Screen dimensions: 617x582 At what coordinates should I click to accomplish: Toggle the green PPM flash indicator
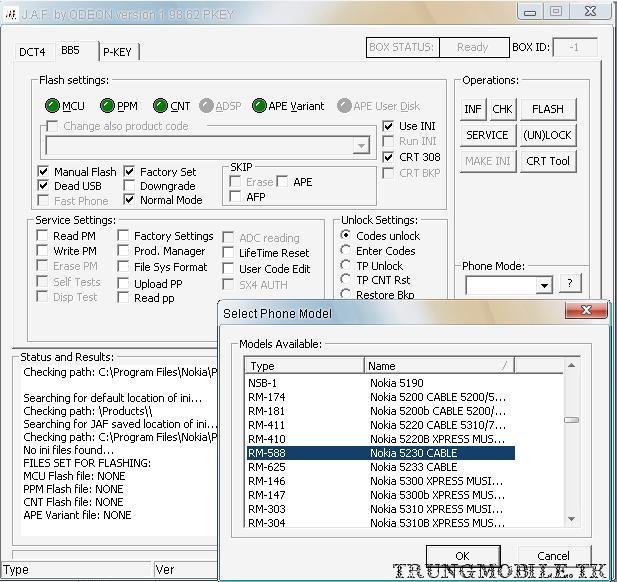(107, 106)
